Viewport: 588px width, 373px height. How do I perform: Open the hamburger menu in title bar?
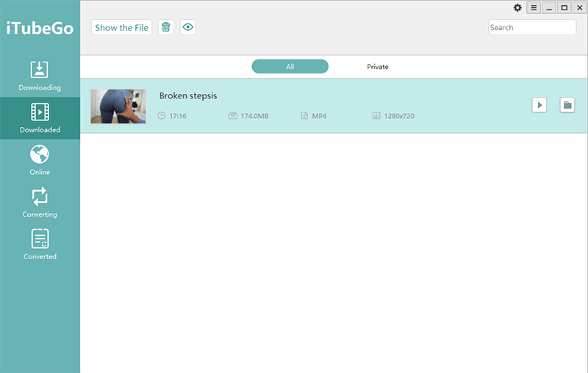534,8
